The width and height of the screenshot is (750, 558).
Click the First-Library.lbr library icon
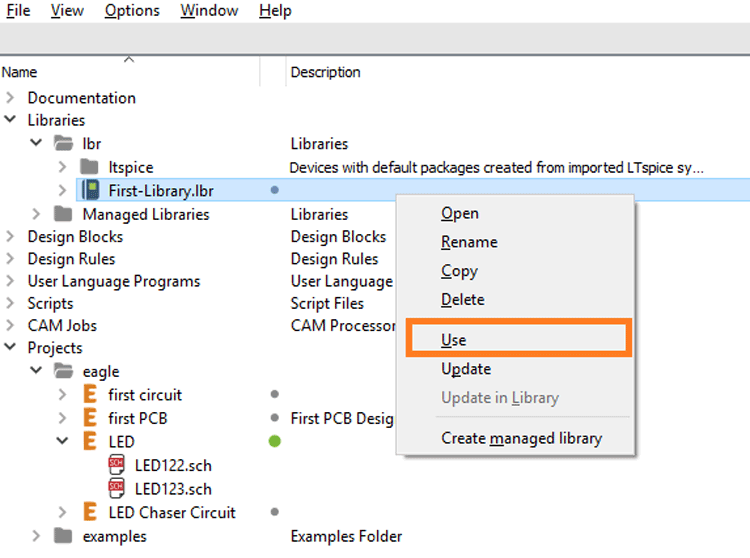pyautogui.click(x=90, y=190)
